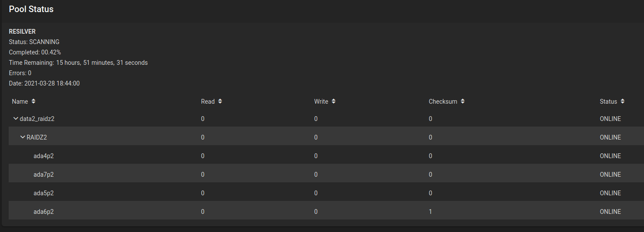This screenshot has height=232, width=644.
Task: Click the Checksum column sort arrows
Action: click(x=463, y=102)
